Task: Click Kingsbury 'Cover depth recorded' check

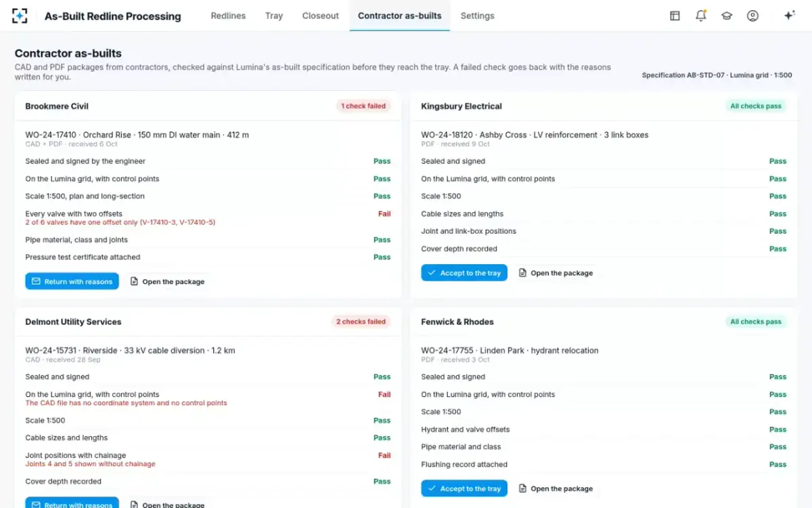Action: (x=459, y=249)
